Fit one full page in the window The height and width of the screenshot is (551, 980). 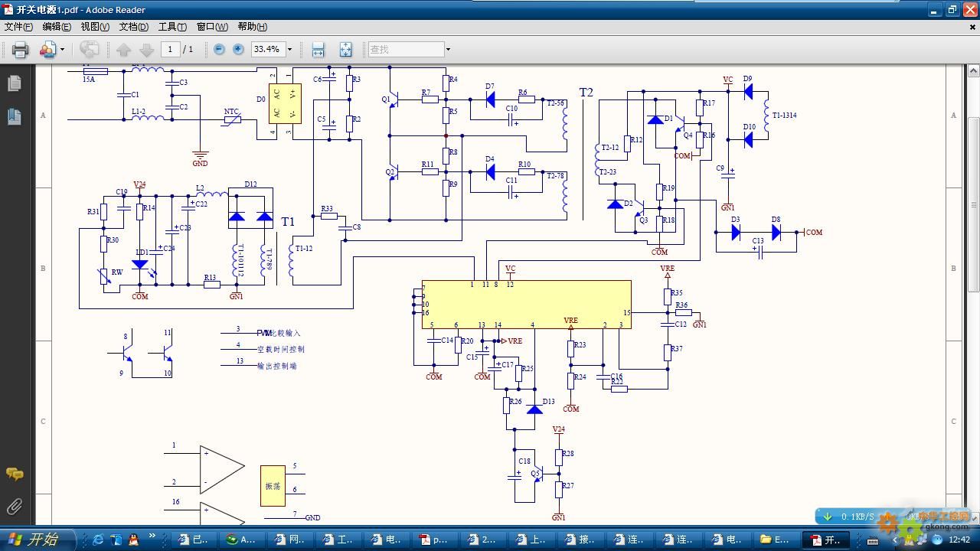345,50
